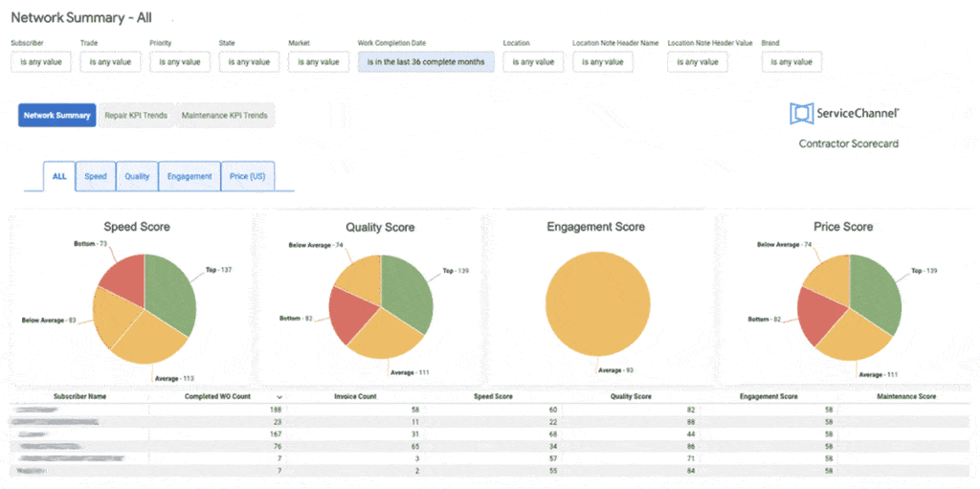Image resolution: width=980 pixels, height=489 pixels.
Task: Switch to Repair KPI Trends tab
Action: coord(136,116)
